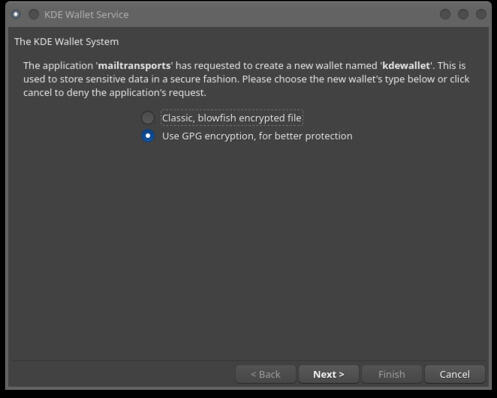Viewport: 497px width, 398px height.
Task: Go to the next wizard page
Action: 329,374
